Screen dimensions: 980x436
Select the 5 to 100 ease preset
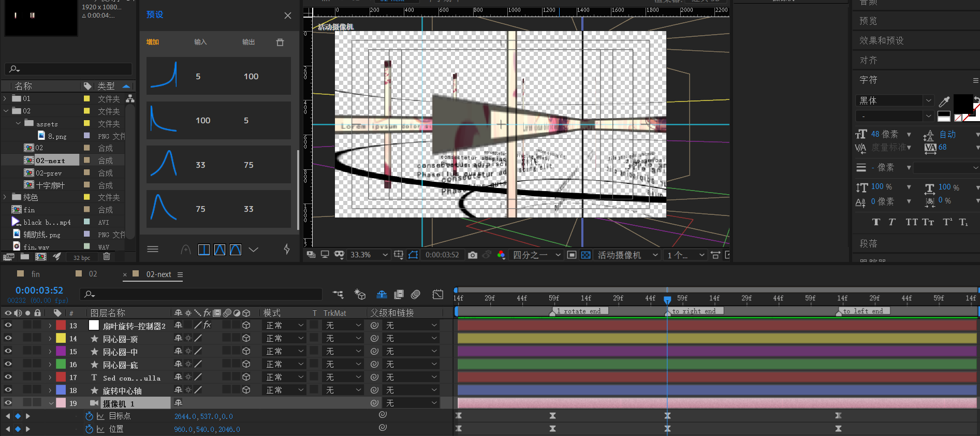(x=218, y=76)
